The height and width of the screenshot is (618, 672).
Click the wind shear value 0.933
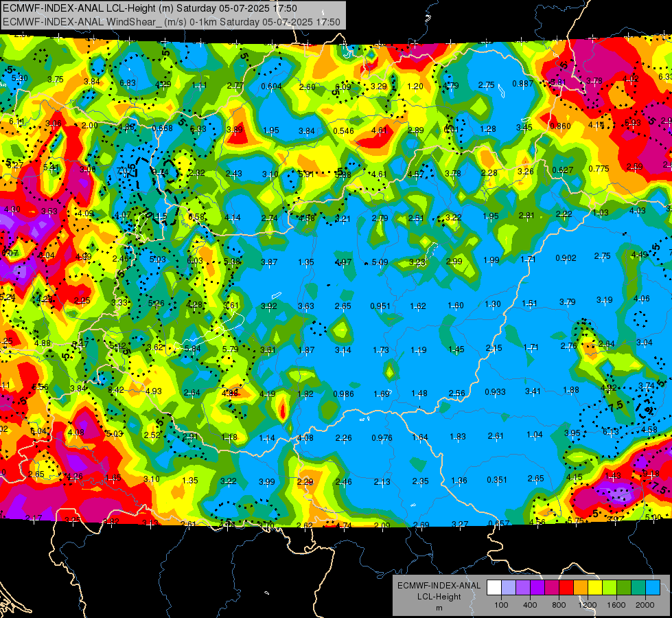[495, 391]
